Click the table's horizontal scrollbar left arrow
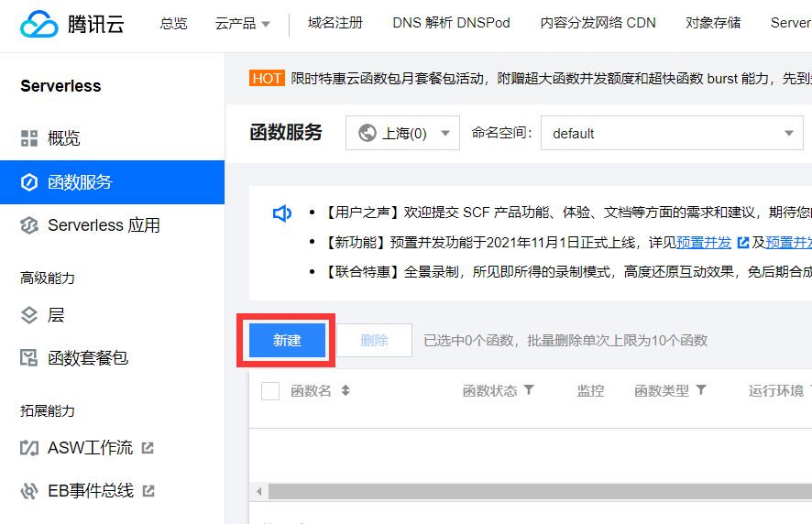 tap(258, 492)
